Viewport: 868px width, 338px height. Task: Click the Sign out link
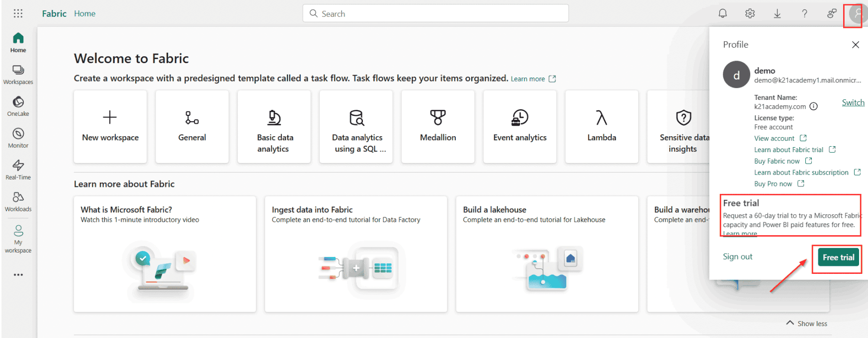737,257
